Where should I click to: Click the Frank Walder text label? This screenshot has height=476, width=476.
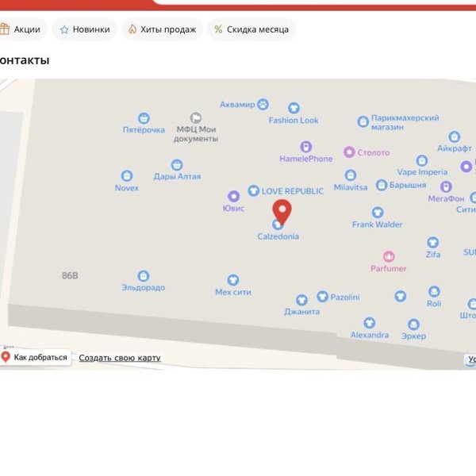pyautogui.click(x=378, y=225)
